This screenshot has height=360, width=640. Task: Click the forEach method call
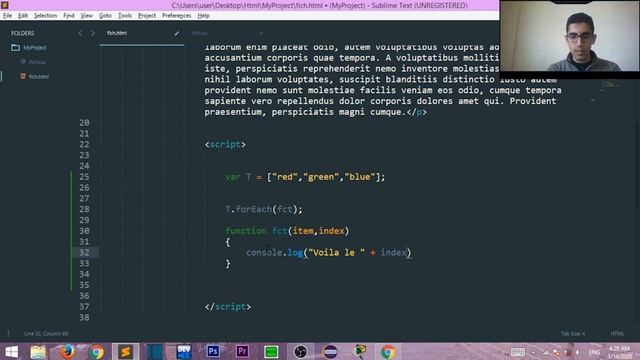tap(254, 209)
